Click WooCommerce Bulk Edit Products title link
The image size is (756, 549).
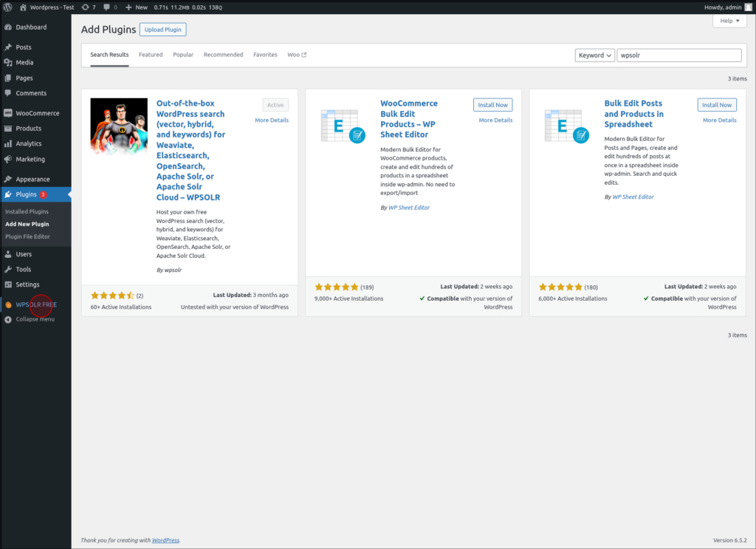(x=409, y=119)
